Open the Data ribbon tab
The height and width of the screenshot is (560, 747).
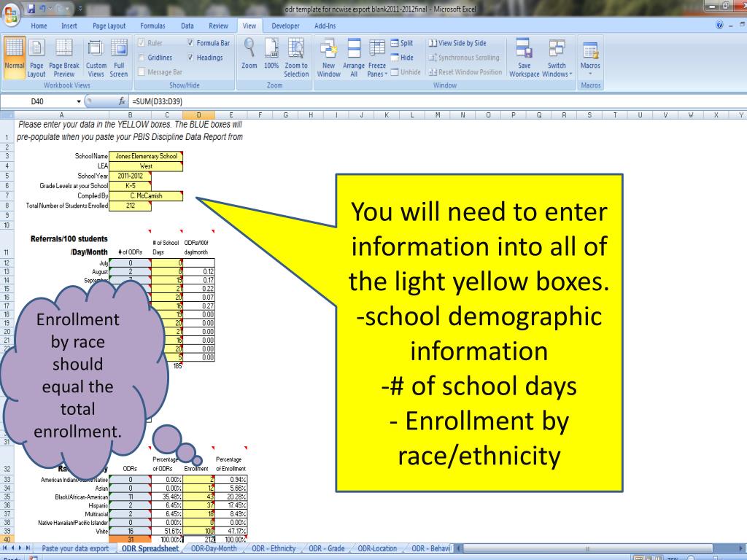[187, 26]
